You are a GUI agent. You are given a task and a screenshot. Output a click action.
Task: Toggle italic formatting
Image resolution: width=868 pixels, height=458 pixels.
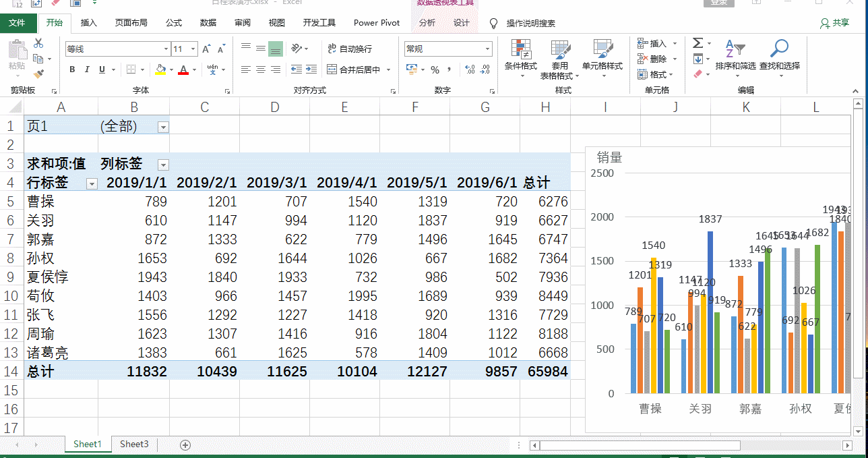pos(88,69)
